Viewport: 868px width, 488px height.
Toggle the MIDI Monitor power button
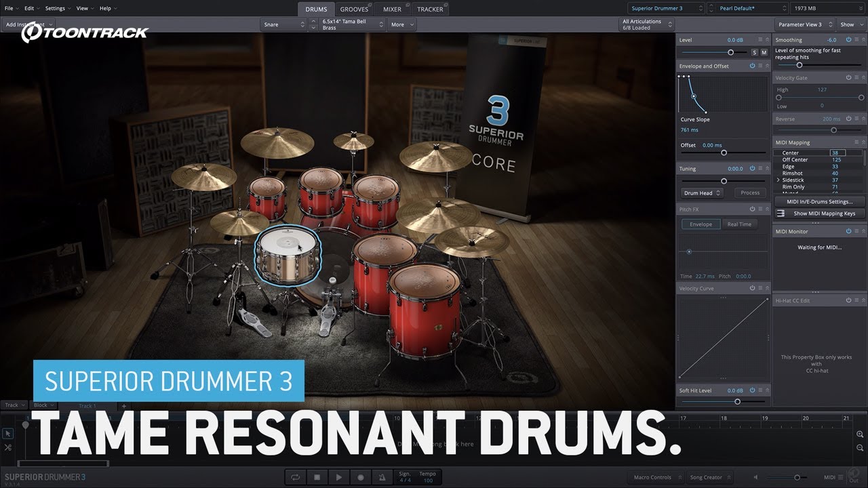point(848,232)
